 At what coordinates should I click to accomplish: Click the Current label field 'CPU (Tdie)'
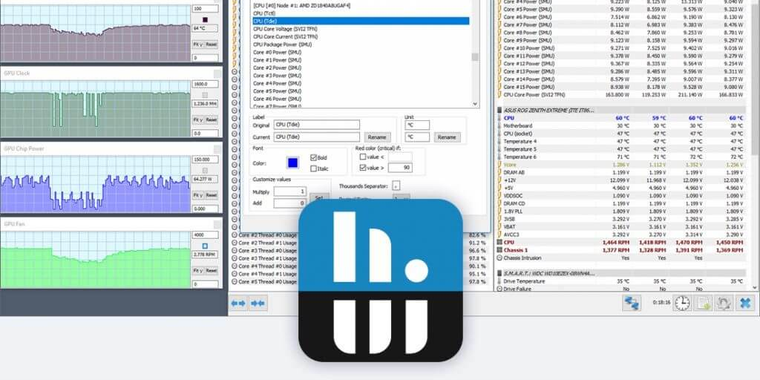317,137
